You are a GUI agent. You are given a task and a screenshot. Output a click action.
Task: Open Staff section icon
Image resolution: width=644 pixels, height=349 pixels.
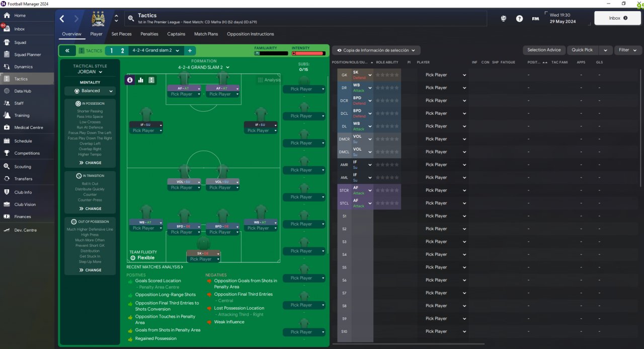pyautogui.click(x=7, y=103)
